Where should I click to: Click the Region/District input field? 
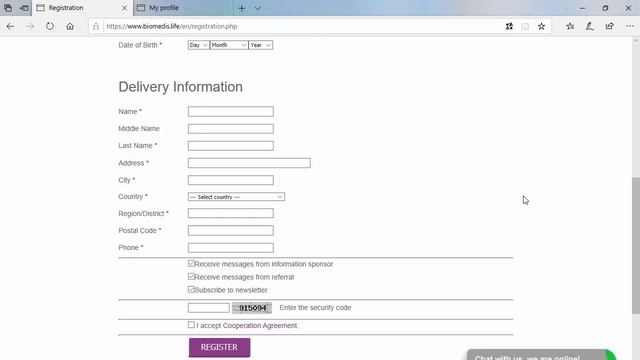click(231, 213)
